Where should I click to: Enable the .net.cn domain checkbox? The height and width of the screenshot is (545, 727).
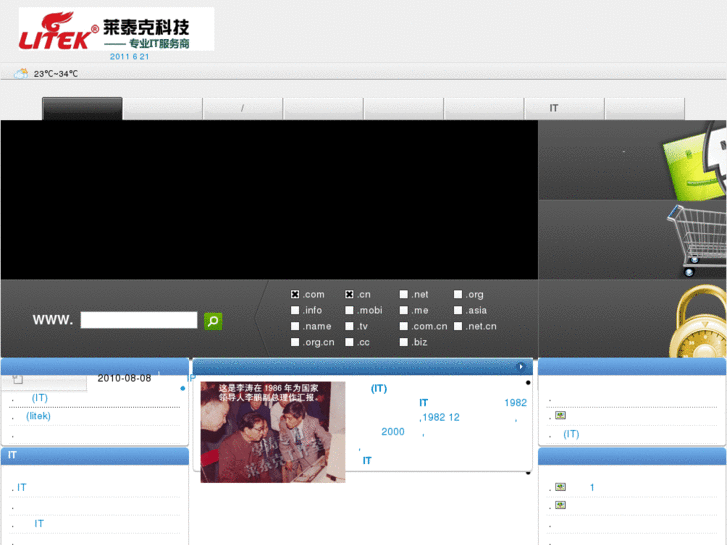458,326
